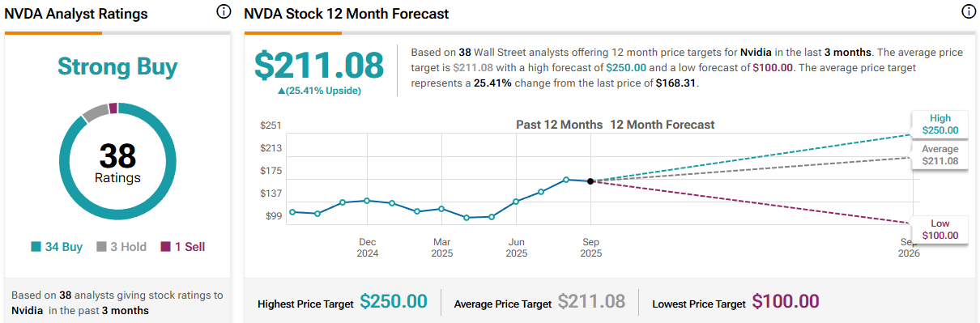
Task: Click the Highest Price Target $250.00 value
Action: tap(394, 302)
